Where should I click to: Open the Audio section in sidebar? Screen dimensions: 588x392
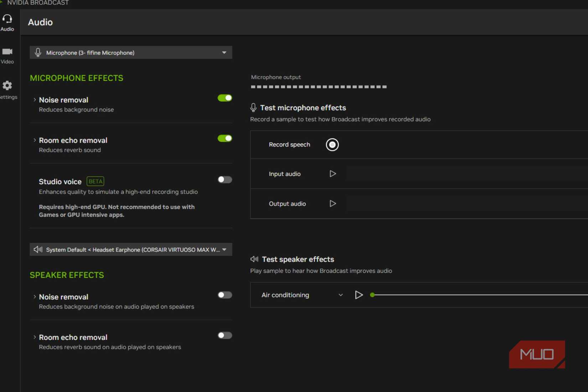[7, 23]
